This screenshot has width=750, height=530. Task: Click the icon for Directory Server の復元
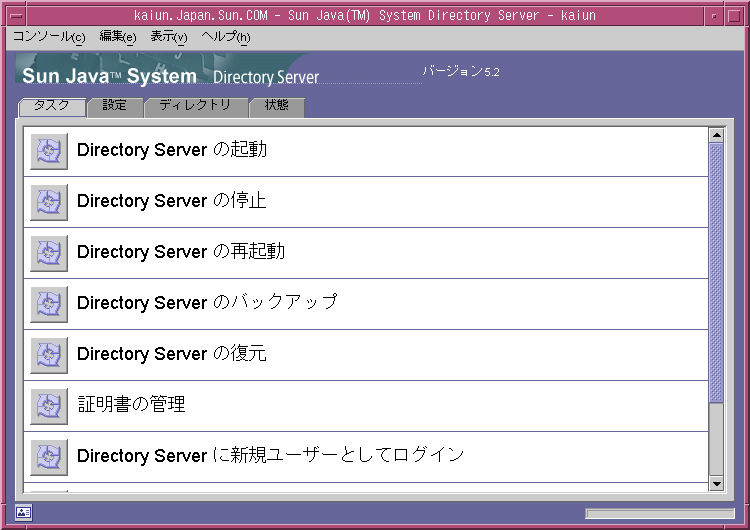click(49, 355)
